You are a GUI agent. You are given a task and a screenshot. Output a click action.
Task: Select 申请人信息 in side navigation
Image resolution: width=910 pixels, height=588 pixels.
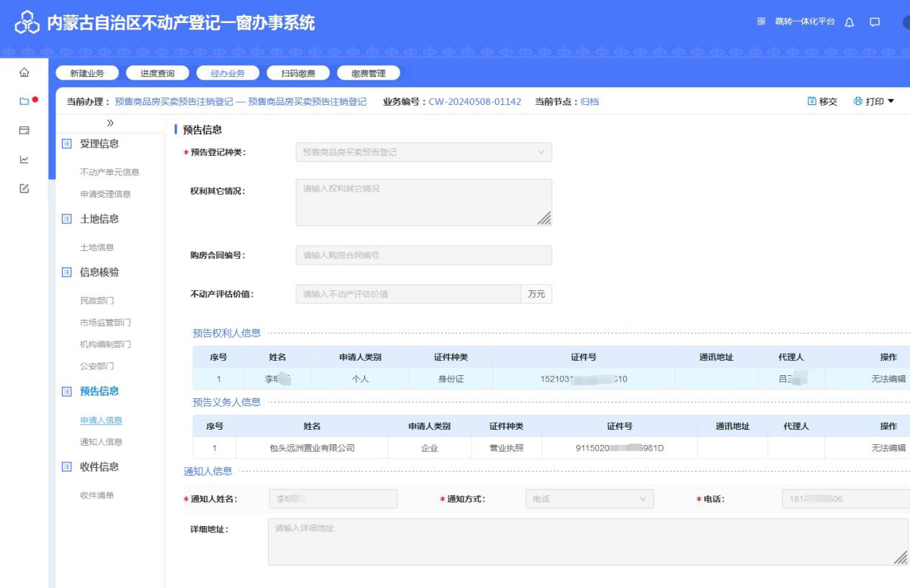[101, 421]
